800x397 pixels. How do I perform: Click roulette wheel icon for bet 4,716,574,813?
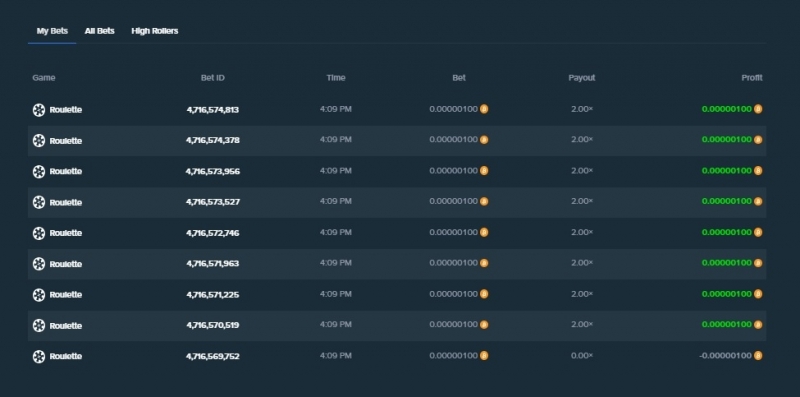pos(39,110)
